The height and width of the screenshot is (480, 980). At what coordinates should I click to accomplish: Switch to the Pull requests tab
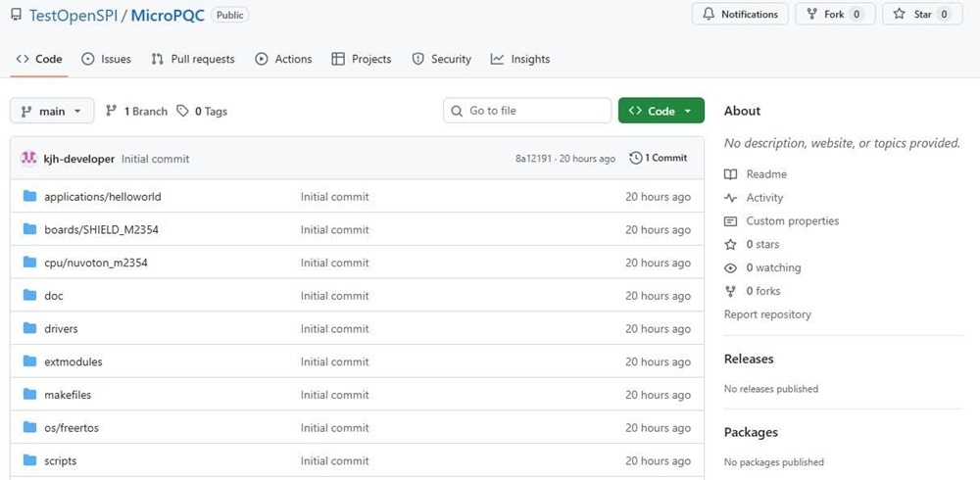click(x=193, y=60)
